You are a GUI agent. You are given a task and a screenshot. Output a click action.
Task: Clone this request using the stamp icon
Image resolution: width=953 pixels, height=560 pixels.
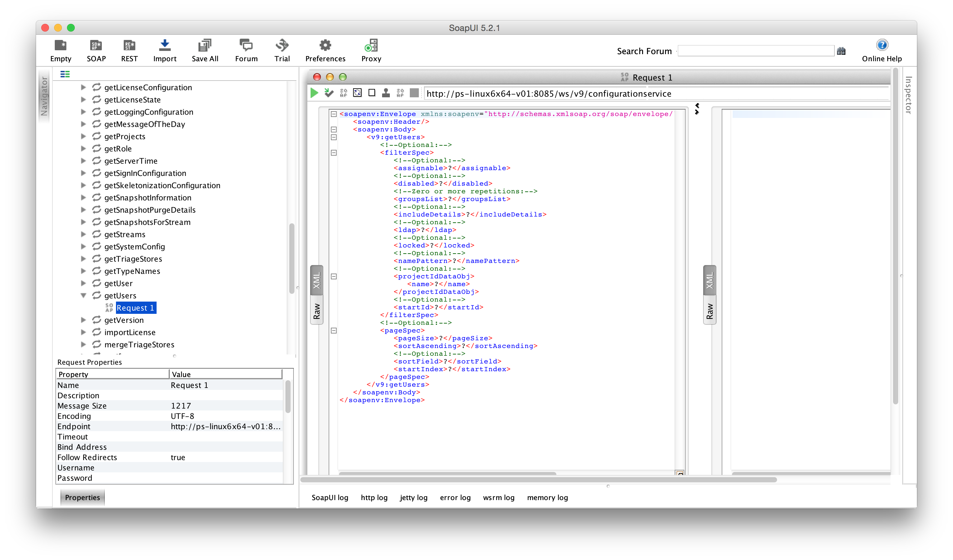click(x=386, y=93)
